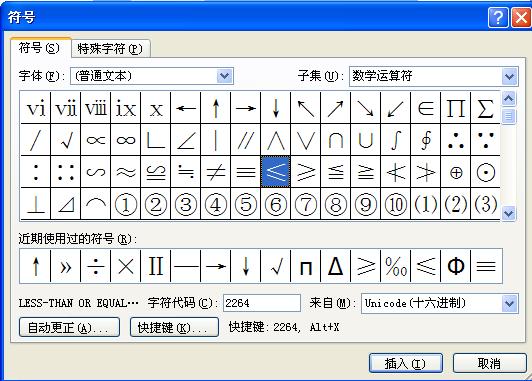Image resolution: width=532 pixels, height=381 pixels.
Task: Pick the Phi Φ recent symbol
Action: [x=455, y=266]
